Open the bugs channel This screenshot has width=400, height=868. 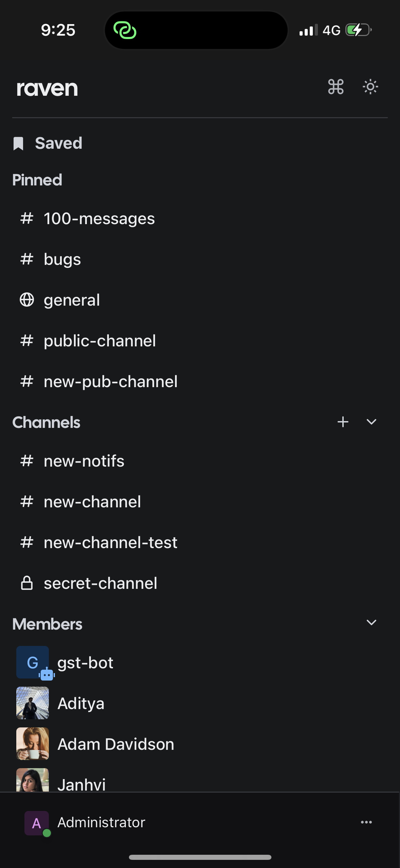coord(62,259)
